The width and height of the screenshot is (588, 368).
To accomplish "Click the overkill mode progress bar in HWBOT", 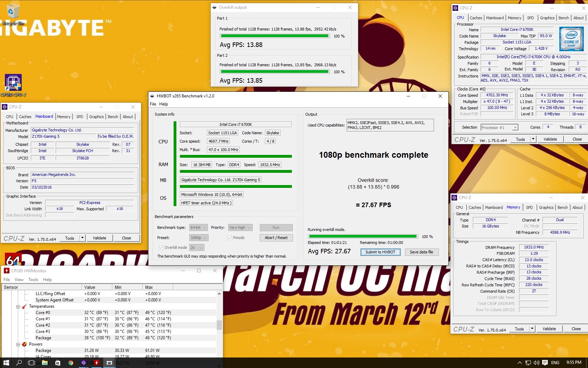I will (x=363, y=237).
